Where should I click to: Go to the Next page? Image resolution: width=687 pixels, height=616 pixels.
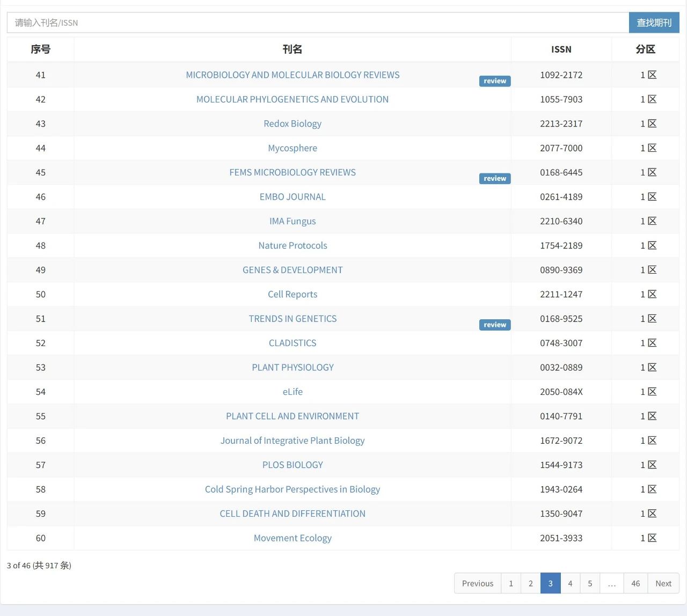click(663, 583)
